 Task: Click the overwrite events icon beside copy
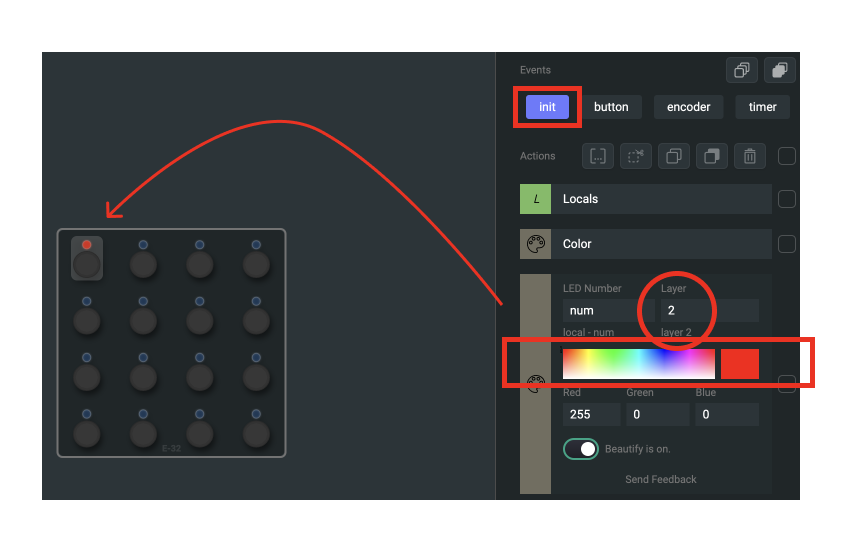(780, 70)
